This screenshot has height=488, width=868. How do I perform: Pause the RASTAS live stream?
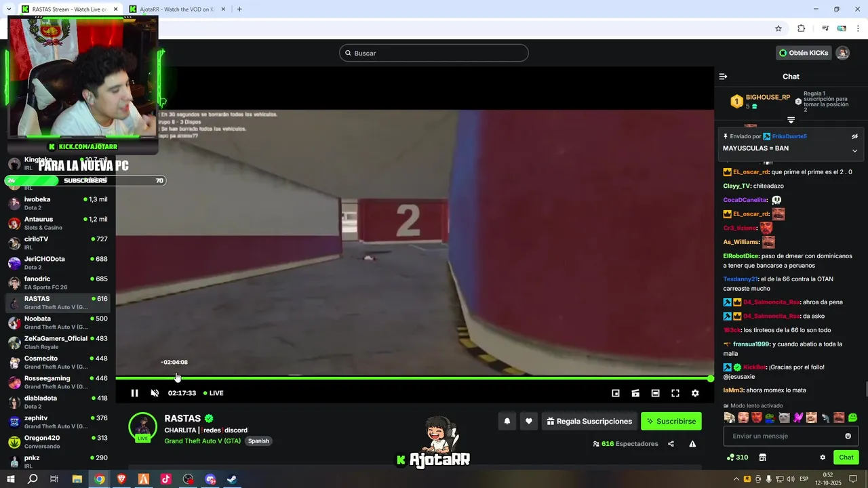tap(134, 393)
